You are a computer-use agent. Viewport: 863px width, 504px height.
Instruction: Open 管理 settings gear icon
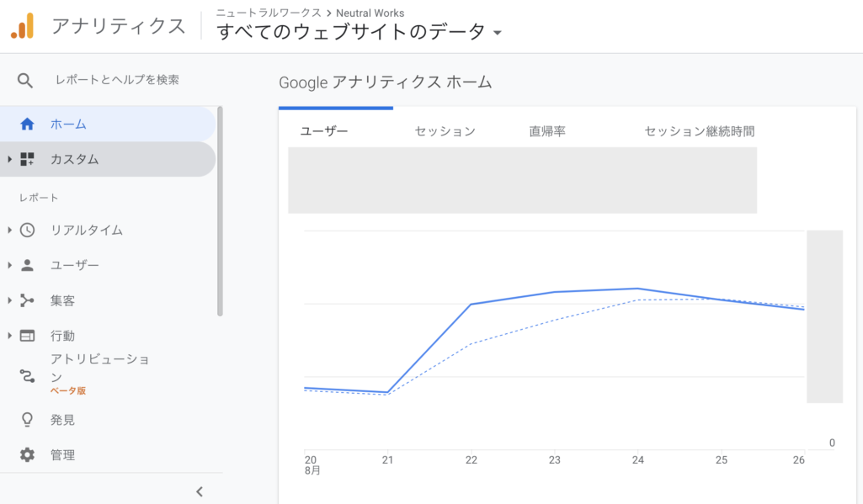[25, 454]
